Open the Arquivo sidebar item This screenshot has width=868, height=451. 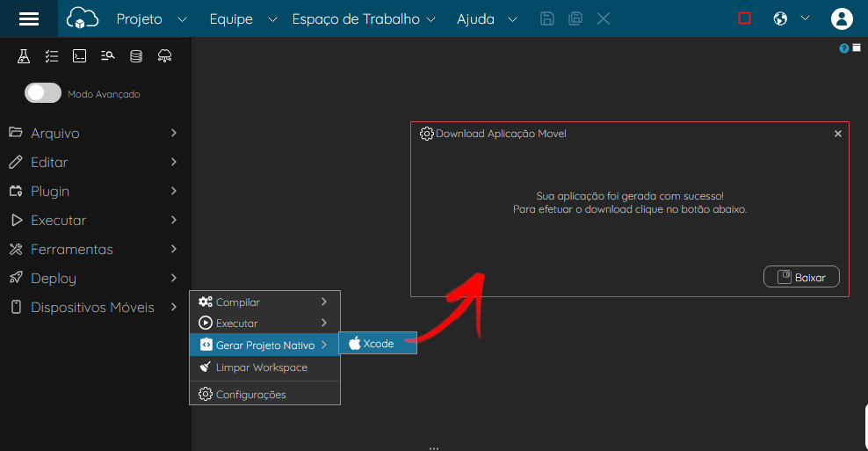click(93, 133)
